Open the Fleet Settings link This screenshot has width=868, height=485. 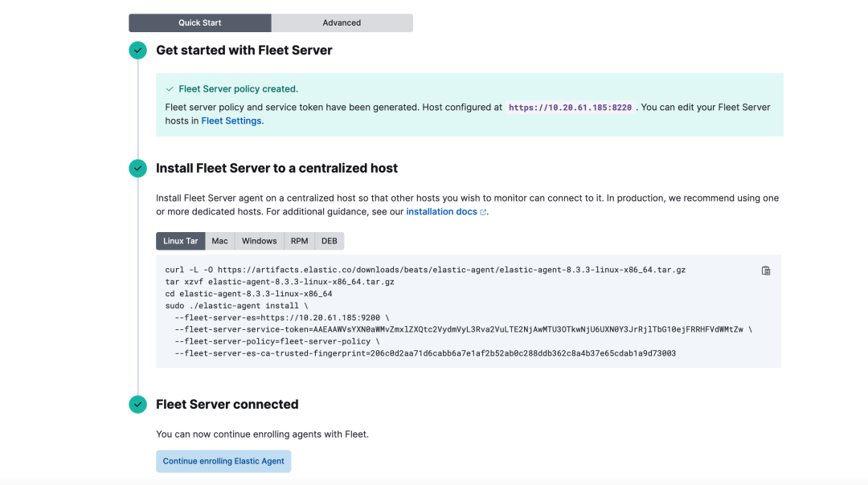(x=231, y=121)
